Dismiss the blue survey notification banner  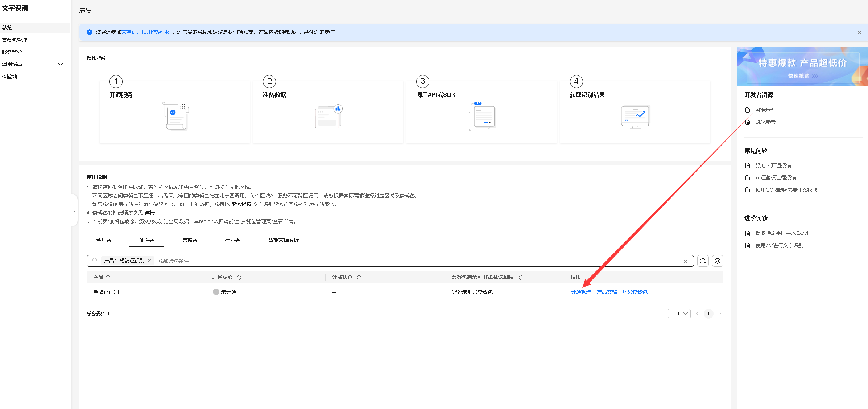click(x=859, y=33)
